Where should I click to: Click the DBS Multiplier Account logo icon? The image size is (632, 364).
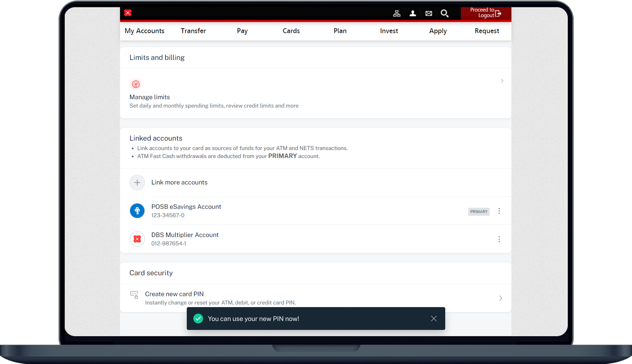(x=137, y=239)
